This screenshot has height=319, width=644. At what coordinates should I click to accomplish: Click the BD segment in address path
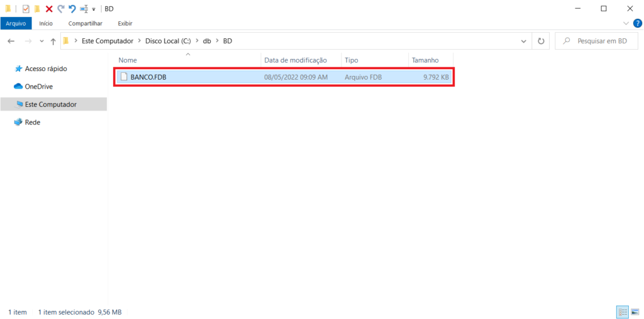point(228,41)
